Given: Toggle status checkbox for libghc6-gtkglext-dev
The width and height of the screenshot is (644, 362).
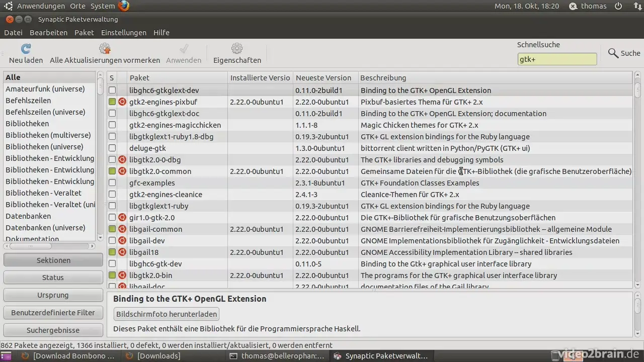Looking at the screenshot, I should (x=112, y=90).
